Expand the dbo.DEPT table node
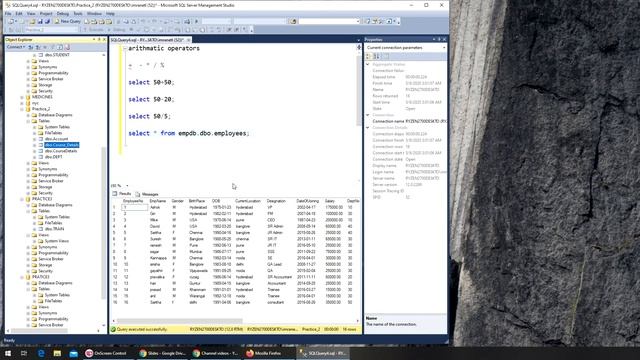Viewport: 640px width, 360px height. pyautogui.click(x=34, y=157)
